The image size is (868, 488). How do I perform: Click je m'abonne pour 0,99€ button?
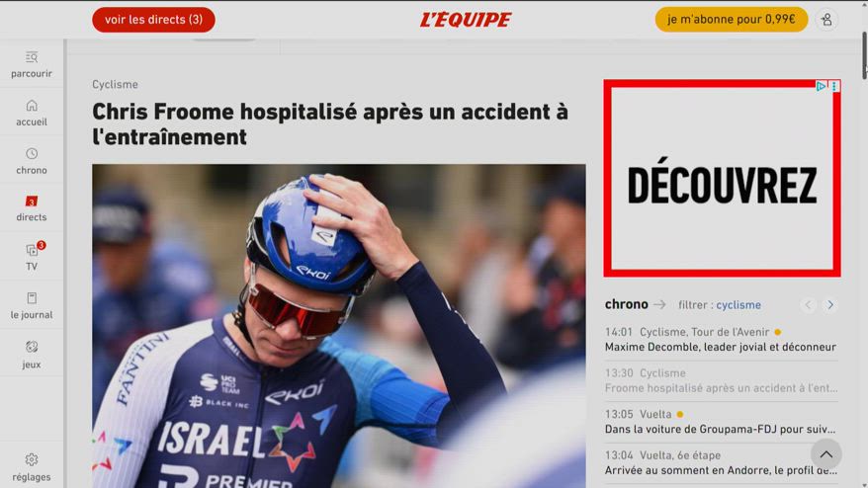(x=732, y=20)
